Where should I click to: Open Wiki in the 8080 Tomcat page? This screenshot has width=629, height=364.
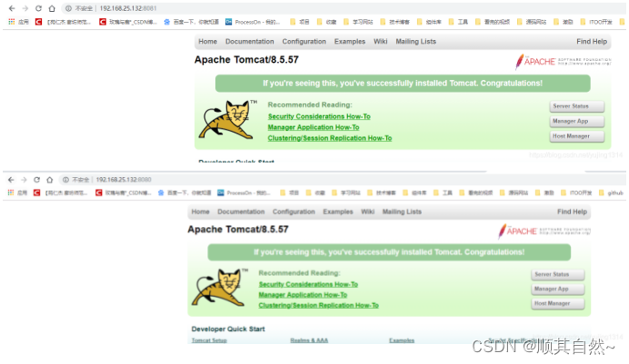click(367, 212)
